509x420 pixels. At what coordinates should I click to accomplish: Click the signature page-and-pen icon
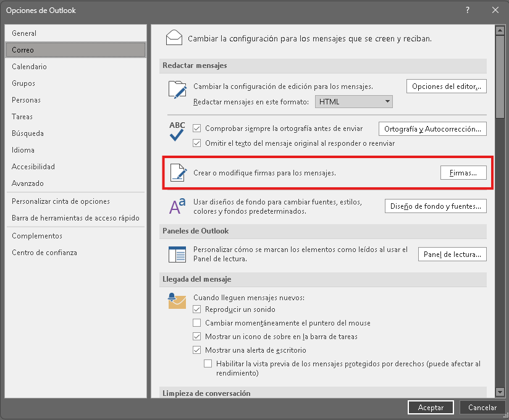(179, 173)
